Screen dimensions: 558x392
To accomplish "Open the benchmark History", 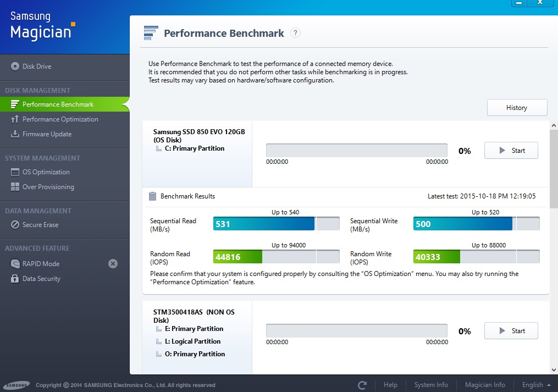I will (x=517, y=108).
